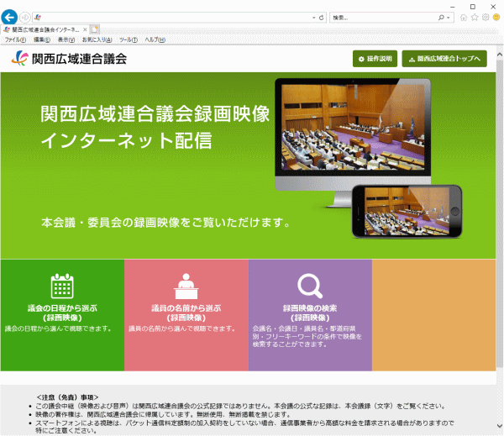The image size is (504, 436).
Task: Click the refresh icon in address bar
Action: point(321,18)
